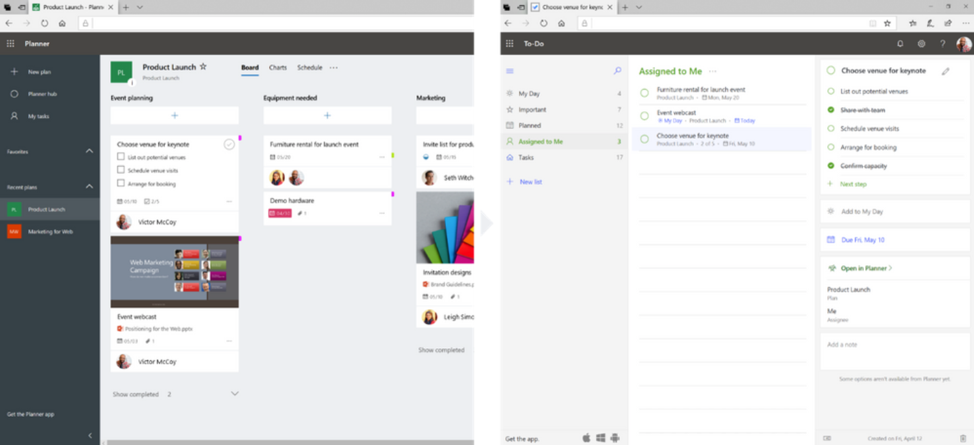
Task: Click the pencil icon to rename the task
Action: pyautogui.click(x=945, y=71)
